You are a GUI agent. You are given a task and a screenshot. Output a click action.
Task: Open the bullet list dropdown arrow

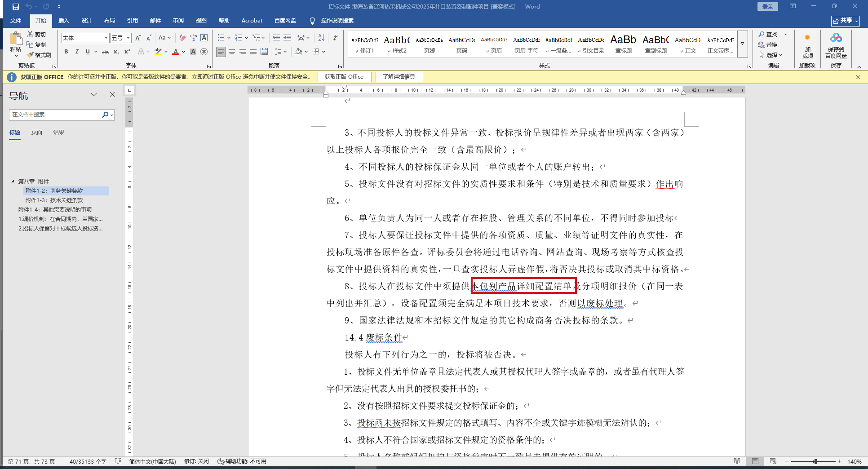pos(229,38)
